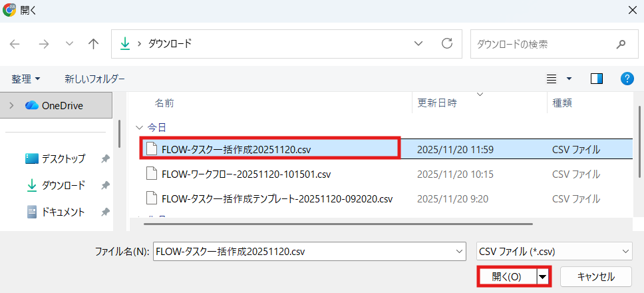Open the CSV file type dropdown

click(x=555, y=251)
